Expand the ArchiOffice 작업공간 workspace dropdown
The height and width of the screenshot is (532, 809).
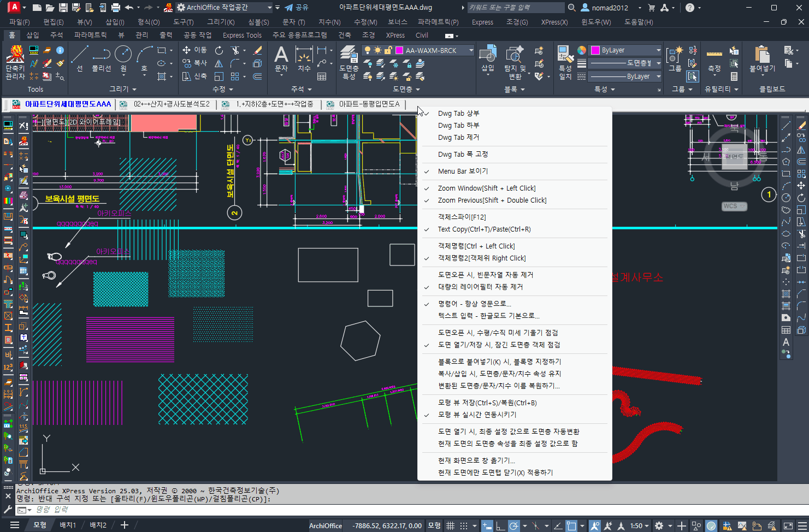coord(269,8)
